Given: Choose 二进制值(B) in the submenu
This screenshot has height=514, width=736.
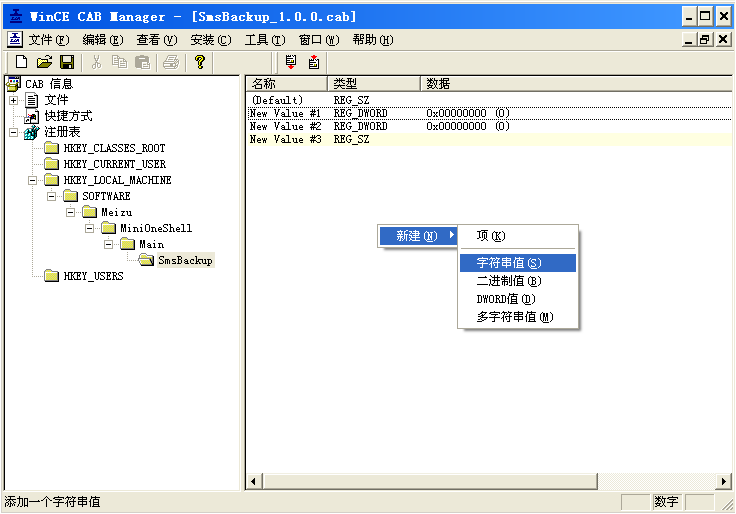Looking at the screenshot, I should (518, 281).
